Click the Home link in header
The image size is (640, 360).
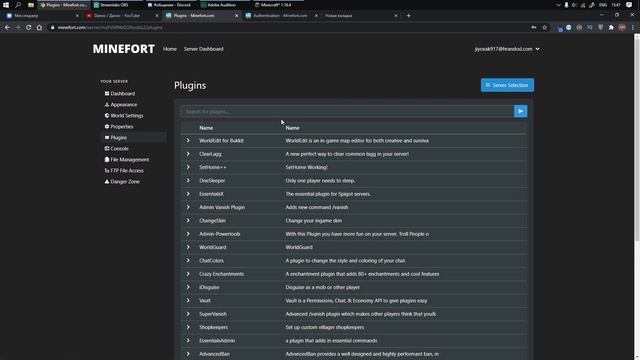click(170, 49)
